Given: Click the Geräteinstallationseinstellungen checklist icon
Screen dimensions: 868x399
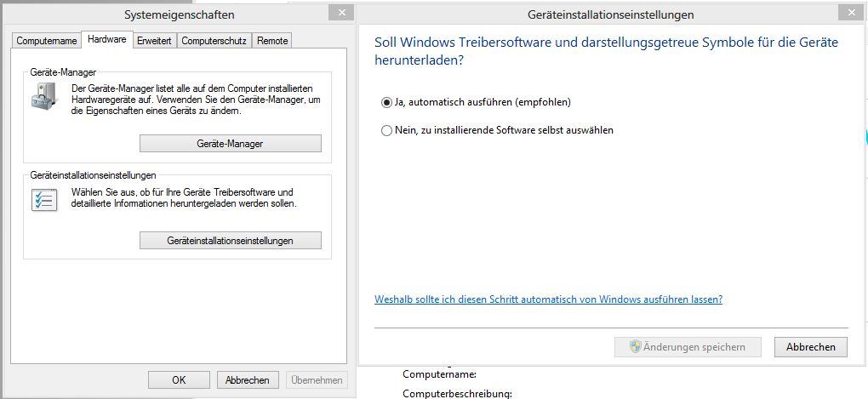Looking at the screenshot, I should [43, 200].
